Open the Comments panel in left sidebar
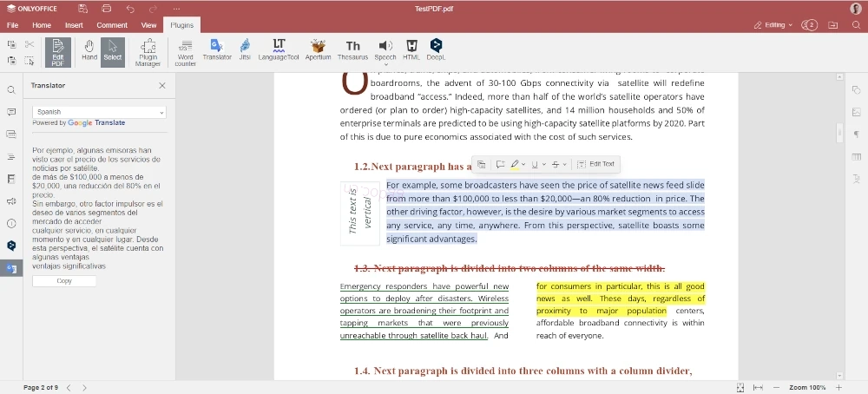The width and height of the screenshot is (868, 394). (x=11, y=112)
